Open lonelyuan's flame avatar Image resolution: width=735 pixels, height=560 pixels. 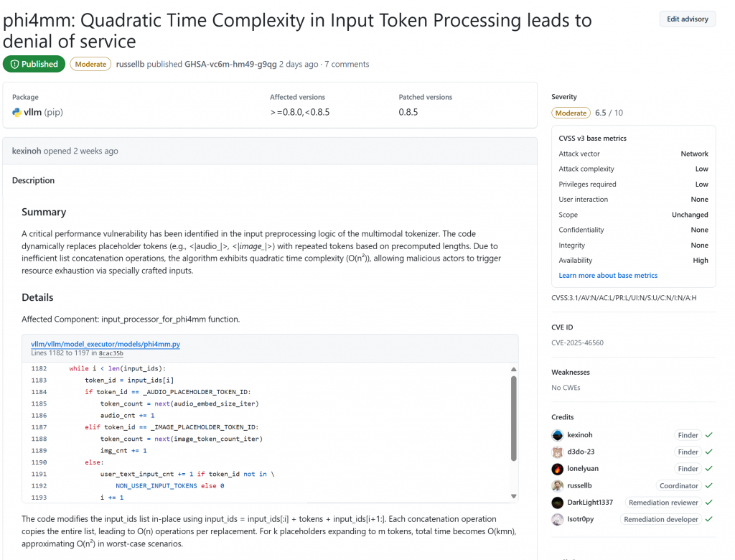point(557,469)
